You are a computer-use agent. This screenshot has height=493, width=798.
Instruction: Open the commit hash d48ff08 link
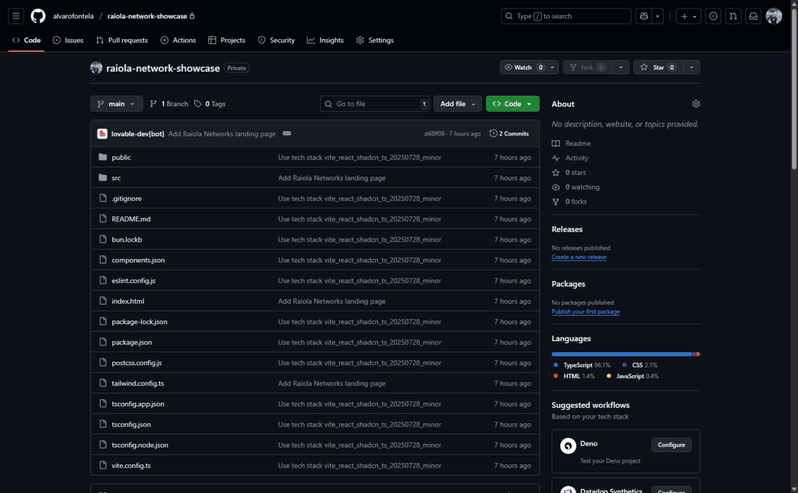click(434, 134)
